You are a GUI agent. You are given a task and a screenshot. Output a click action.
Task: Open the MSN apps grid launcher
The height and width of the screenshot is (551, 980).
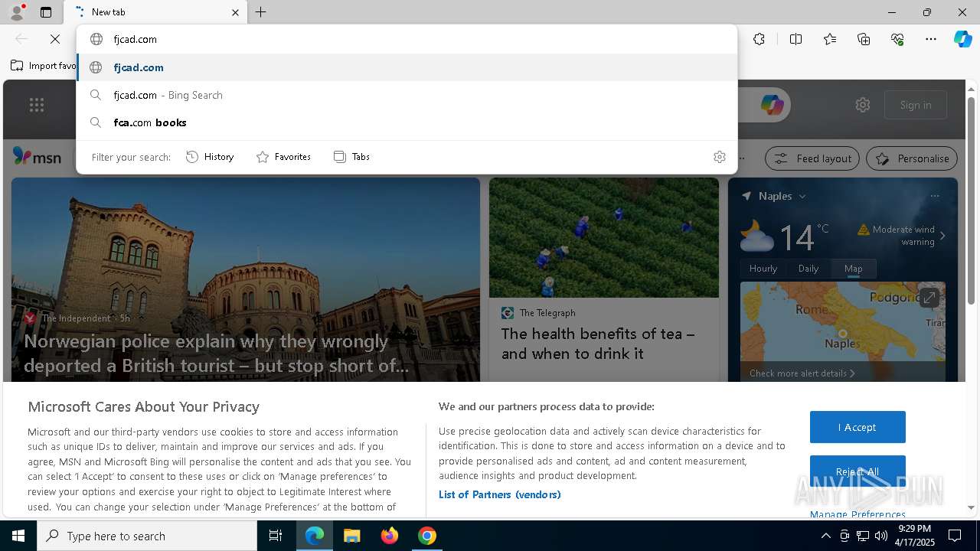click(x=37, y=106)
